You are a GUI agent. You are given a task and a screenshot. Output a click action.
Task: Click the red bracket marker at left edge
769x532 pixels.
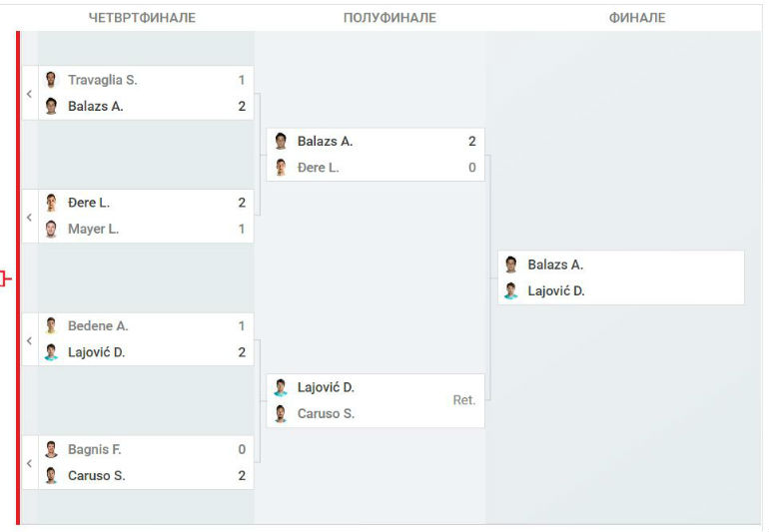(5, 279)
